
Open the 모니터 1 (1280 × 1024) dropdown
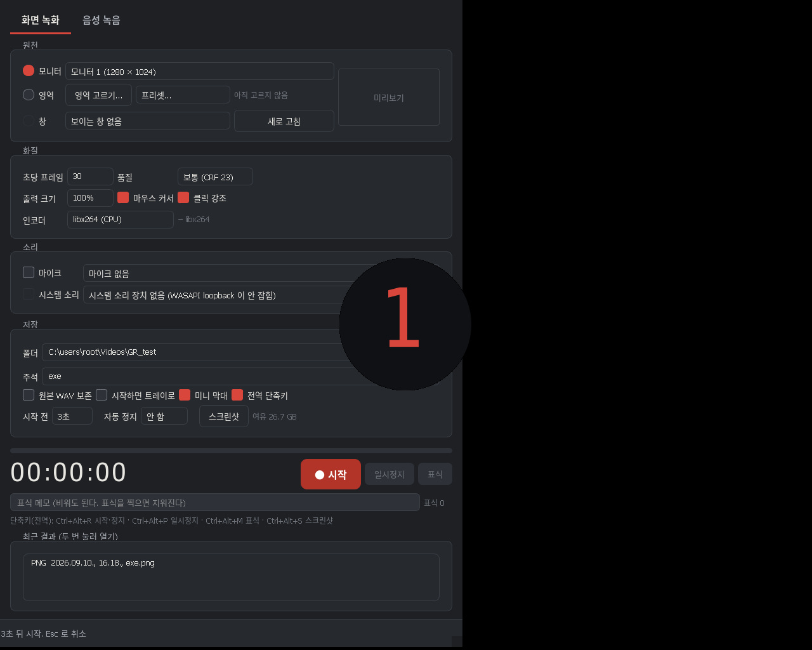200,71
